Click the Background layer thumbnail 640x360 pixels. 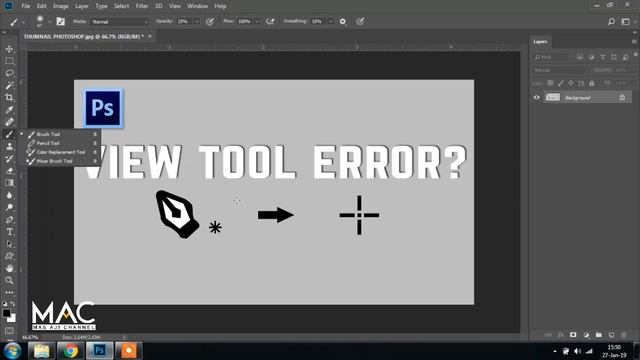[553, 98]
